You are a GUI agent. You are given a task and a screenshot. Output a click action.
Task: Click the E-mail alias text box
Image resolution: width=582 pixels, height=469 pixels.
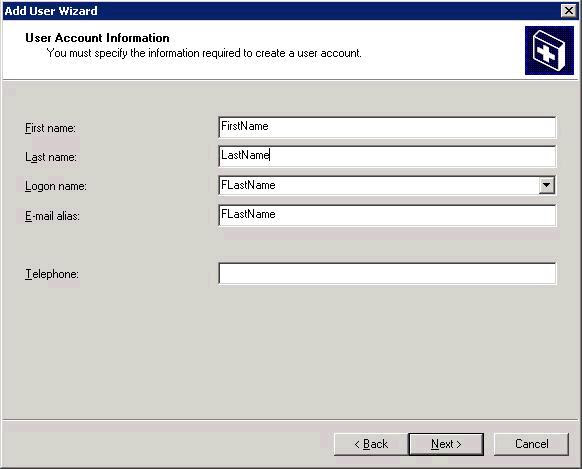coord(387,215)
